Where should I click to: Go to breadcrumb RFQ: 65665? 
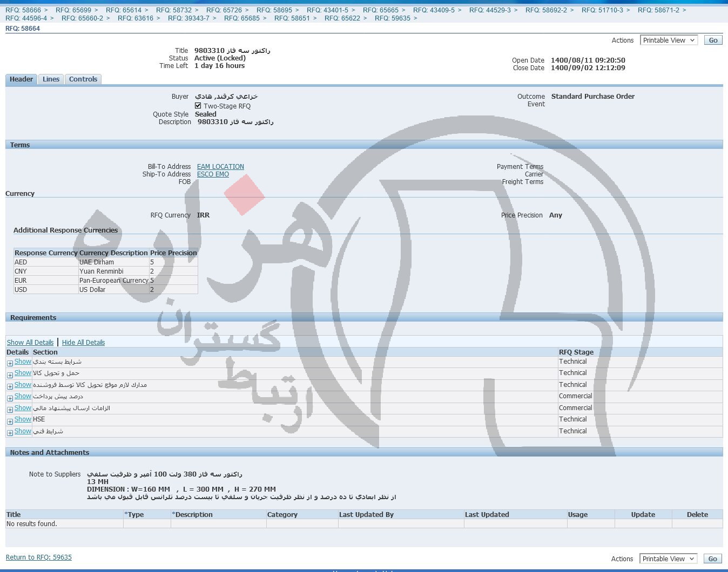[x=381, y=10]
